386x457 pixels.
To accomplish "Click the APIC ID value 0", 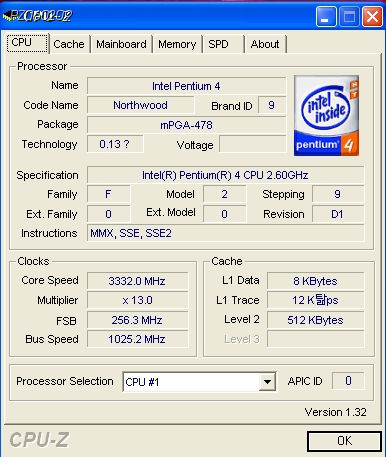I will (x=348, y=381).
